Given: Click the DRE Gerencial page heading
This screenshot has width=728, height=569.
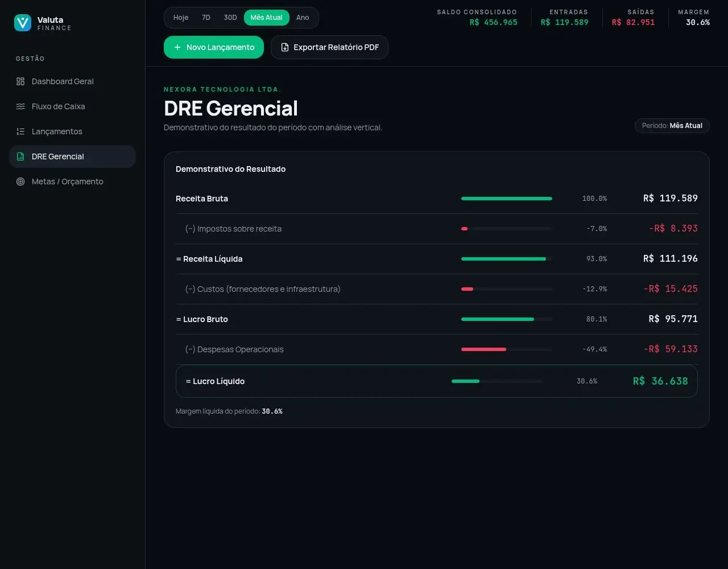Looking at the screenshot, I should click(x=231, y=108).
